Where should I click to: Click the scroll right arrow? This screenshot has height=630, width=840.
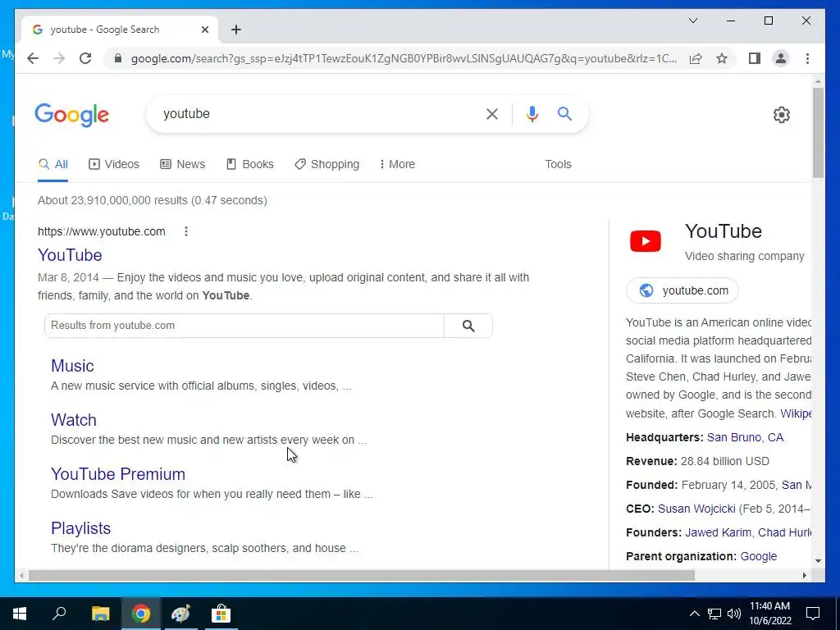click(804, 576)
